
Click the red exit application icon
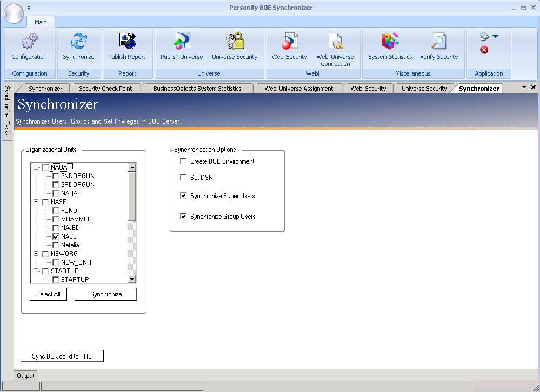coord(484,50)
